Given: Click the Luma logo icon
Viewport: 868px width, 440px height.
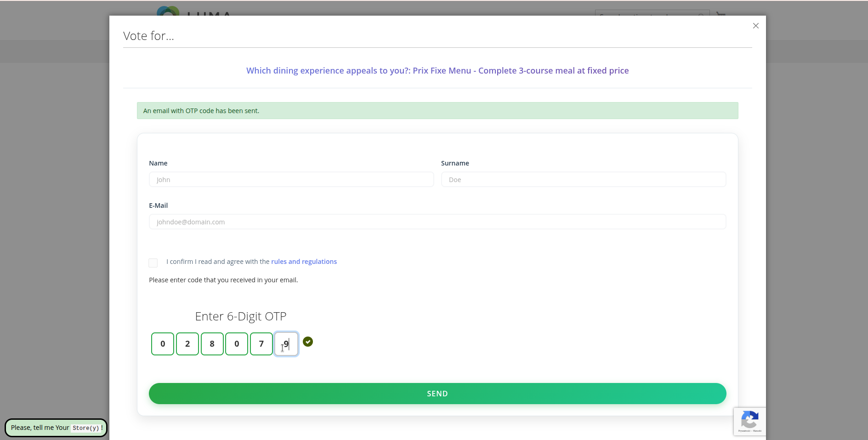Looking at the screenshot, I should click(168, 11).
